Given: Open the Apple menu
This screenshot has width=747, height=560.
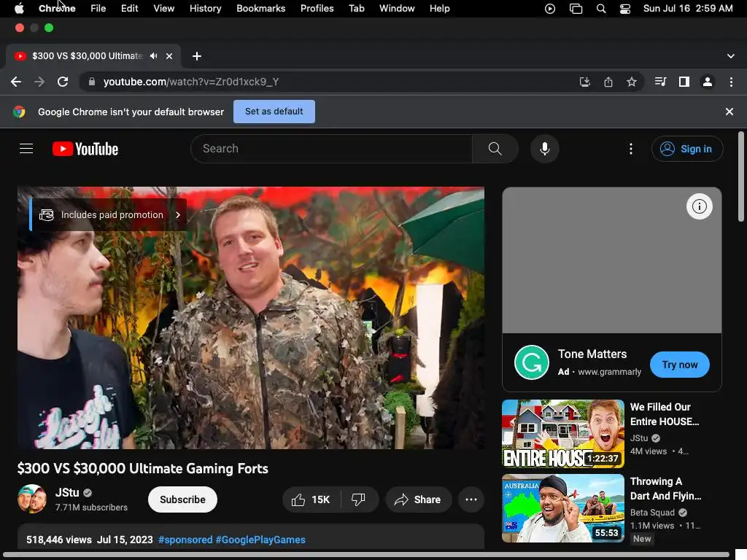Looking at the screenshot, I should tap(19, 8).
